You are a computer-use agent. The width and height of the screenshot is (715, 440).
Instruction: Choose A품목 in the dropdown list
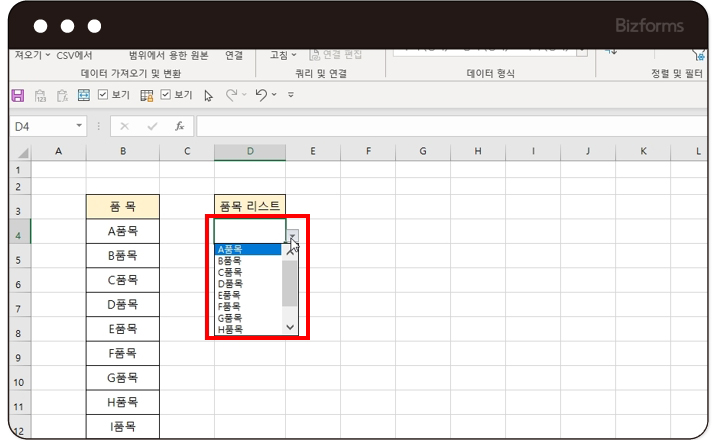248,249
